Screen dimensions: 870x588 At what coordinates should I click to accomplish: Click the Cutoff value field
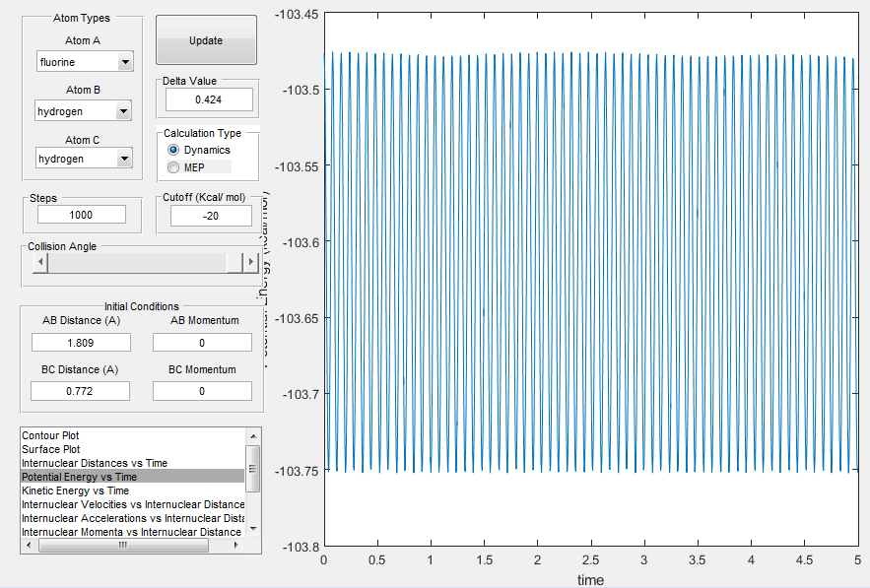[211, 216]
